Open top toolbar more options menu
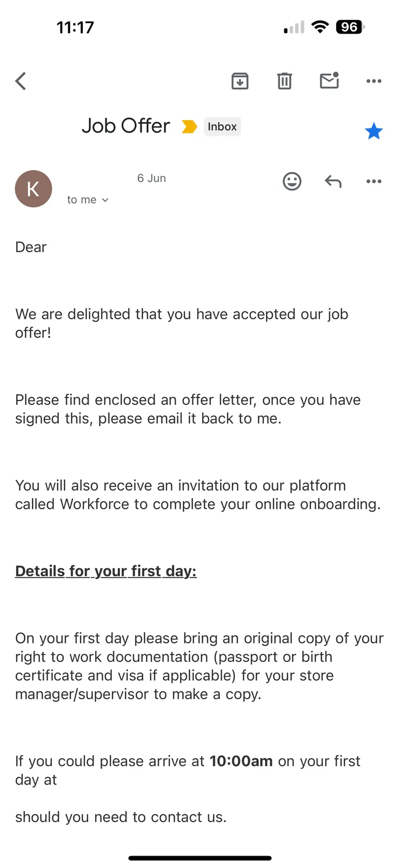This screenshot has height=868, width=400. (x=374, y=81)
